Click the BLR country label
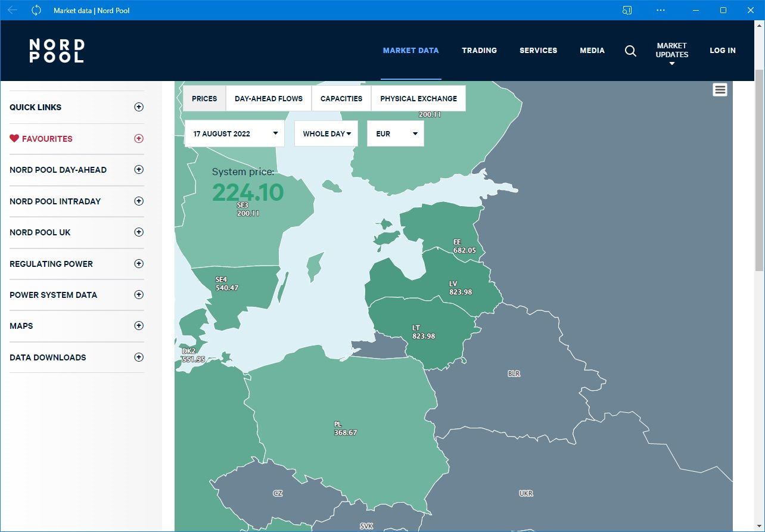The image size is (765, 532). pyautogui.click(x=514, y=374)
